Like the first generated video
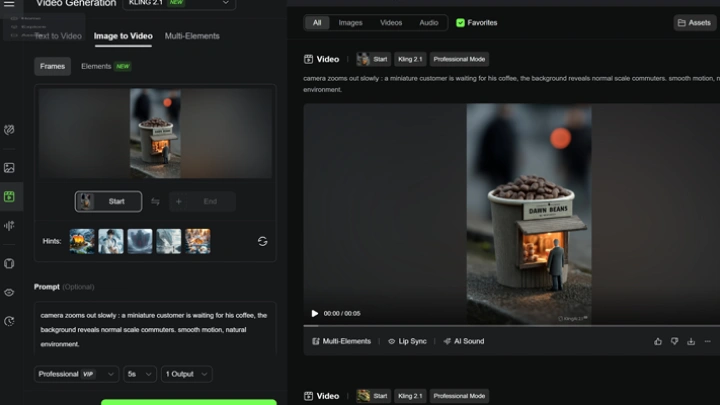Screen dimensions: 720x405 pos(658,341)
